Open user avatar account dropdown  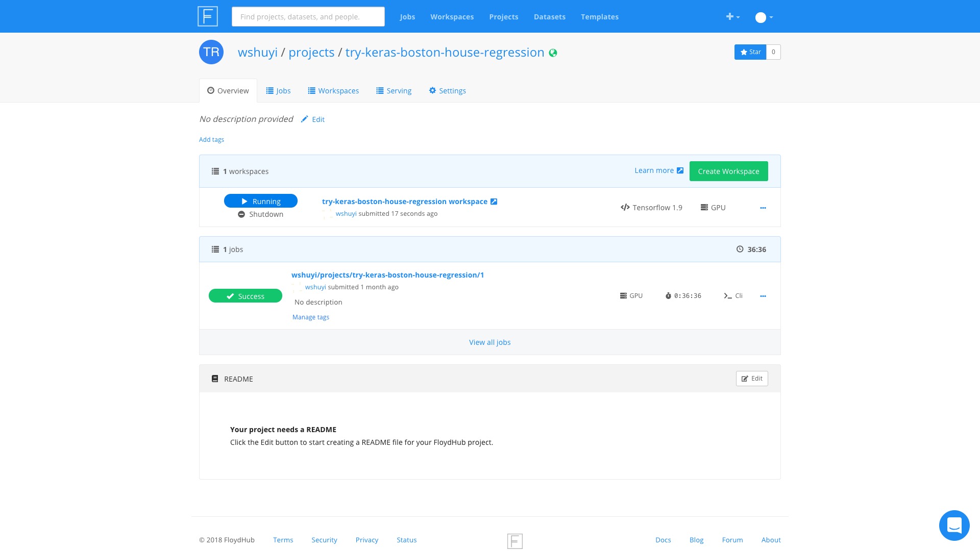pyautogui.click(x=764, y=17)
